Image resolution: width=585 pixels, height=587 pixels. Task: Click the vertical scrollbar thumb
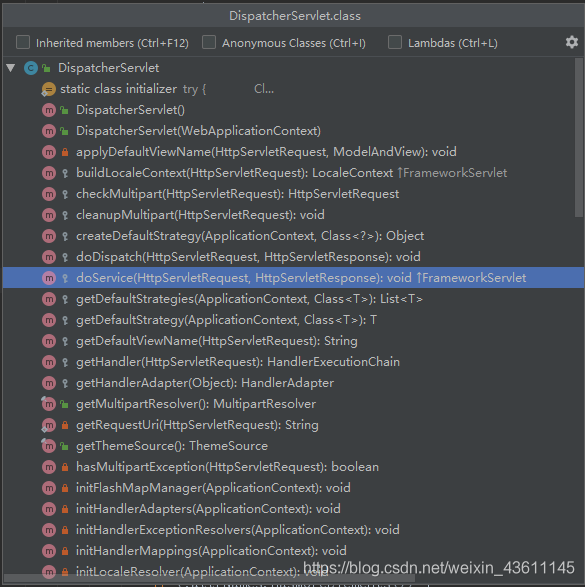579,137
